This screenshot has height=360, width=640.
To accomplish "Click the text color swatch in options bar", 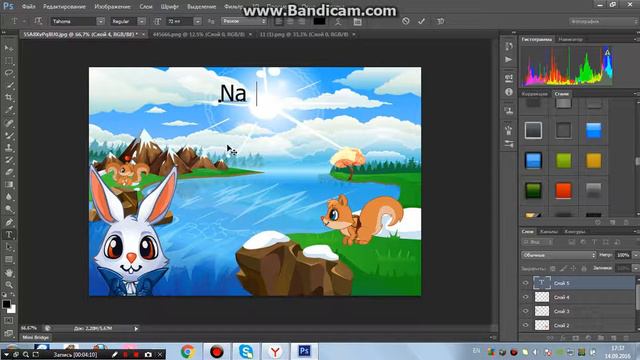I will pos(319,21).
